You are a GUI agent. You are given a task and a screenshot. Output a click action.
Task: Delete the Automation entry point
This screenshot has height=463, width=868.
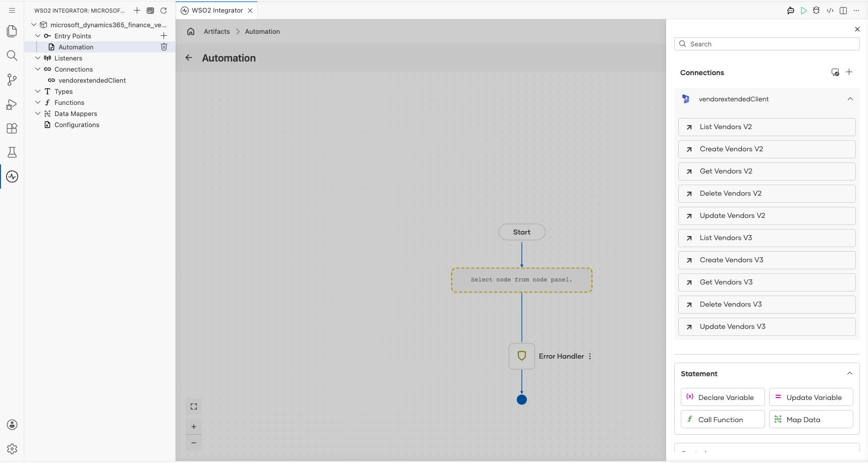[164, 47]
